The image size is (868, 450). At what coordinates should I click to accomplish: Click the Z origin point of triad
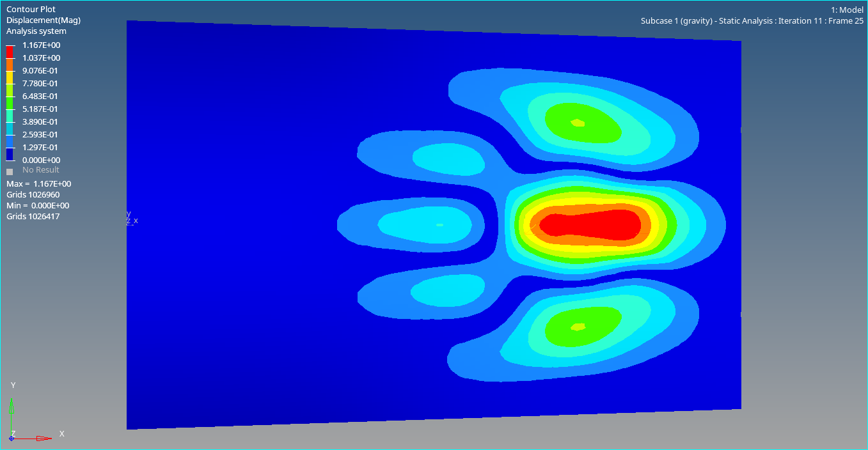12,438
